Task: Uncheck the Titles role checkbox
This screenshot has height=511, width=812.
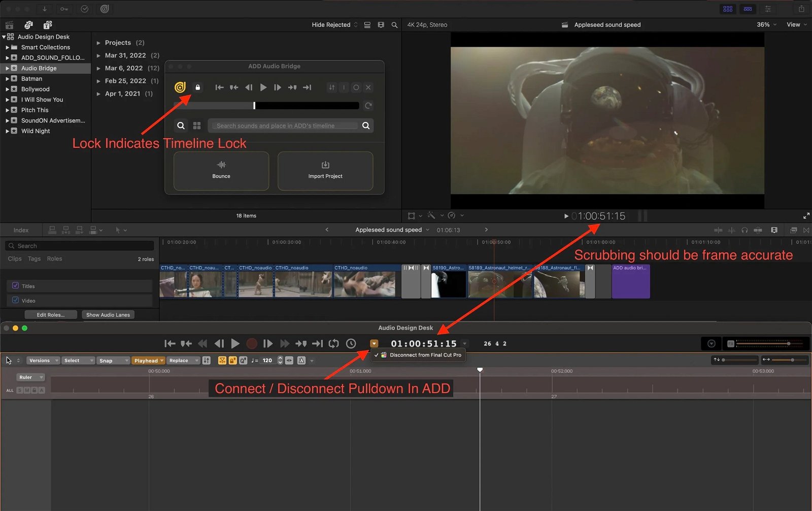Action: pos(15,285)
